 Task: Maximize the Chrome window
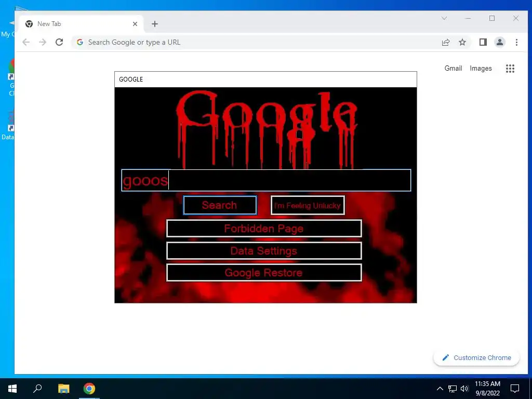click(x=492, y=18)
